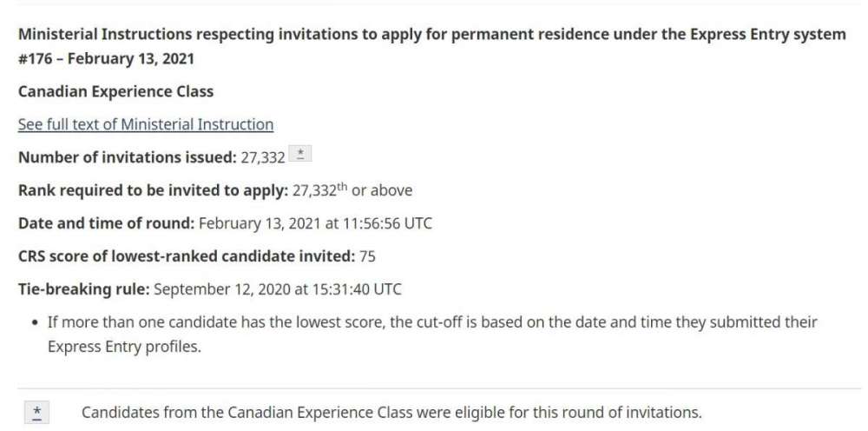868x431 pixels.
Task: Click the footnote asterisk before the Candidates note
Action: pyautogui.click(x=37, y=412)
